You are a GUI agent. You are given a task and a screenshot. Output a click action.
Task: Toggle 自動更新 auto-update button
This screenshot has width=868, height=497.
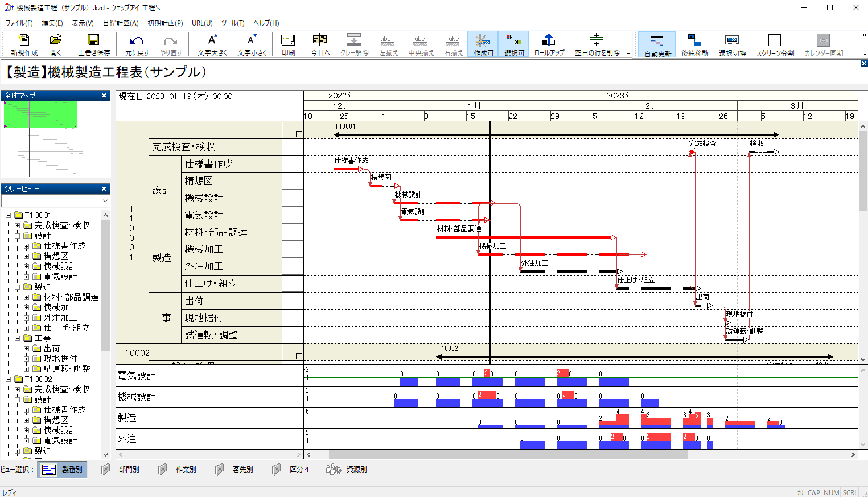657,44
